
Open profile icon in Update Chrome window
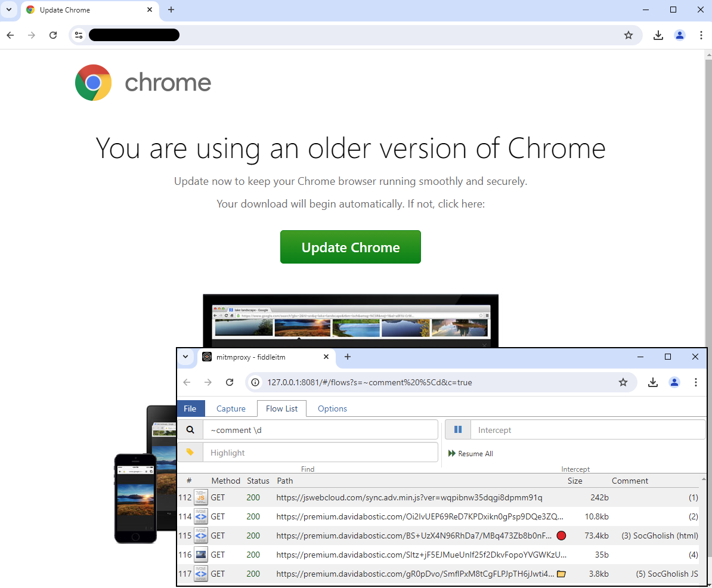680,35
